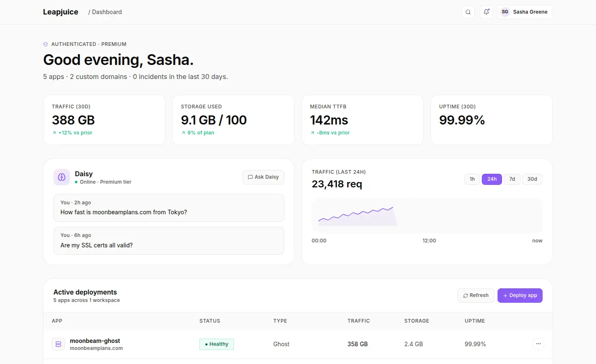Open the Storage Used 9.1 GB card

coord(233,120)
